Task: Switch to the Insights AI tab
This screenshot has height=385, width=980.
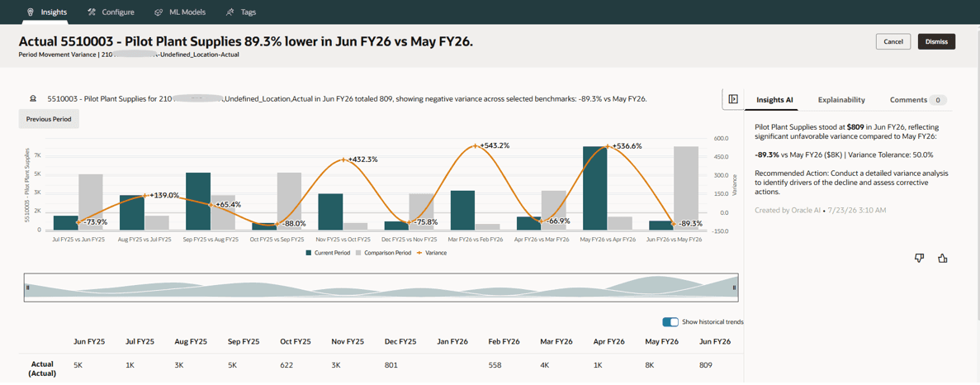Action: (x=774, y=99)
